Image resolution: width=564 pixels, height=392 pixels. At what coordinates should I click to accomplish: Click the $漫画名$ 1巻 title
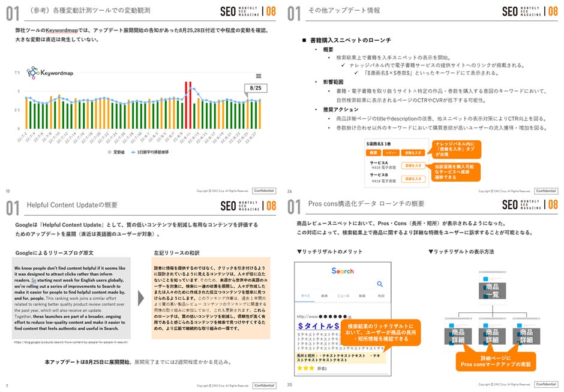(x=379, y=144)
